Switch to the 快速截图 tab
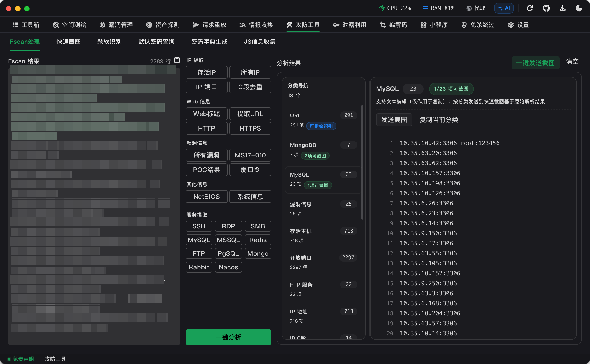590x364 pixels. point(68,42)
